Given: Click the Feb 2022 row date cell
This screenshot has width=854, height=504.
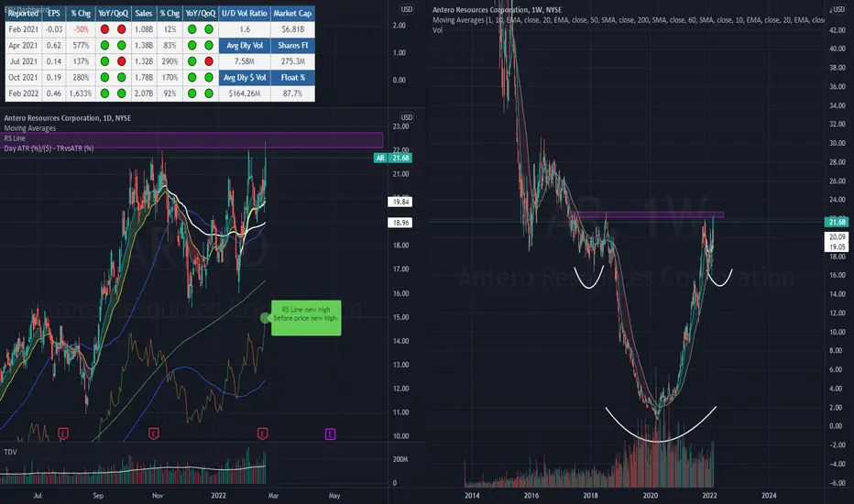Looking at the screenshot, I should point(24,93).
